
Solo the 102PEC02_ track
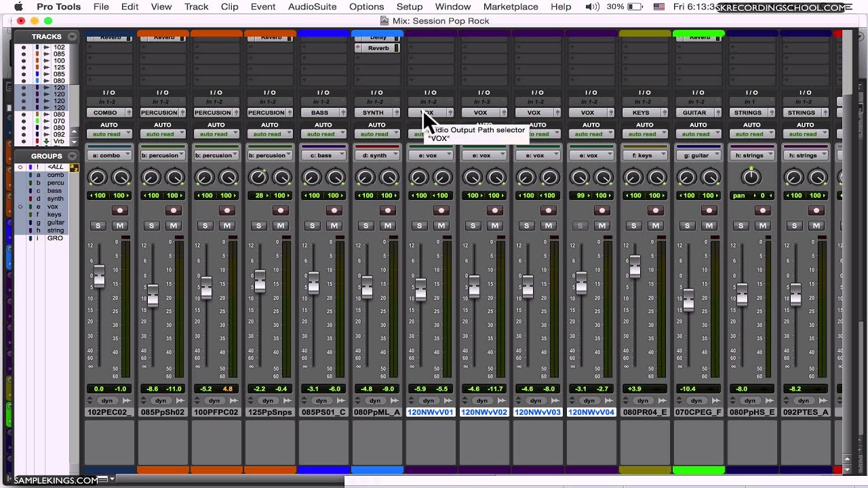click(98, 226)
